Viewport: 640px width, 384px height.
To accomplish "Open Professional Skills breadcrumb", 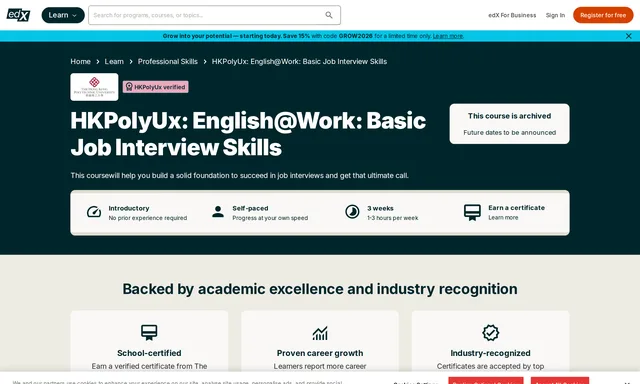I will (168, 62).
